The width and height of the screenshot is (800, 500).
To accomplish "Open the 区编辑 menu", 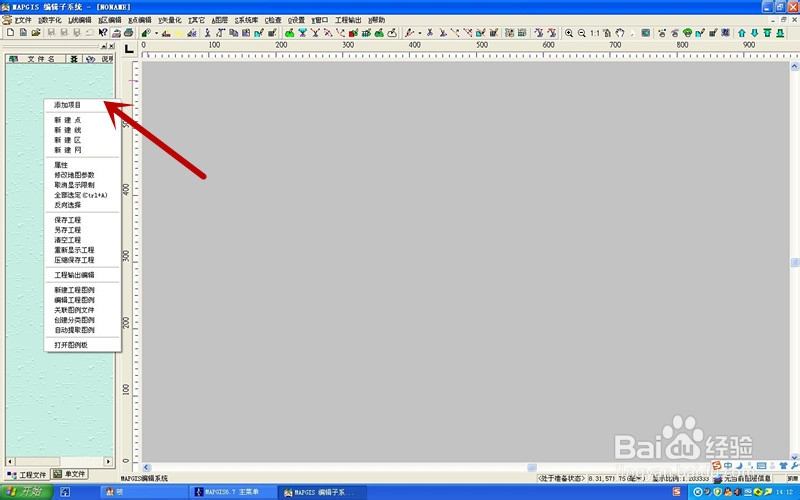I will pyautogui.click(x=110, y=20).
